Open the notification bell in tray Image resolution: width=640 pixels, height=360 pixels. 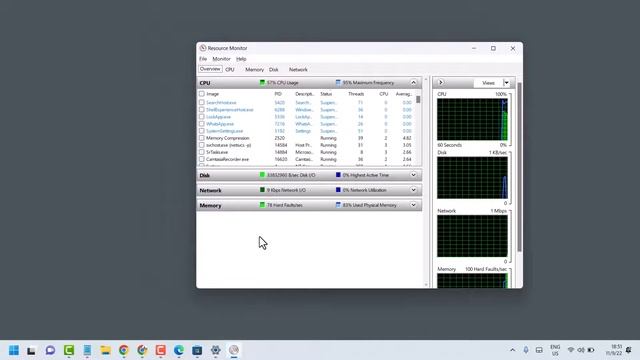[629, 350]
